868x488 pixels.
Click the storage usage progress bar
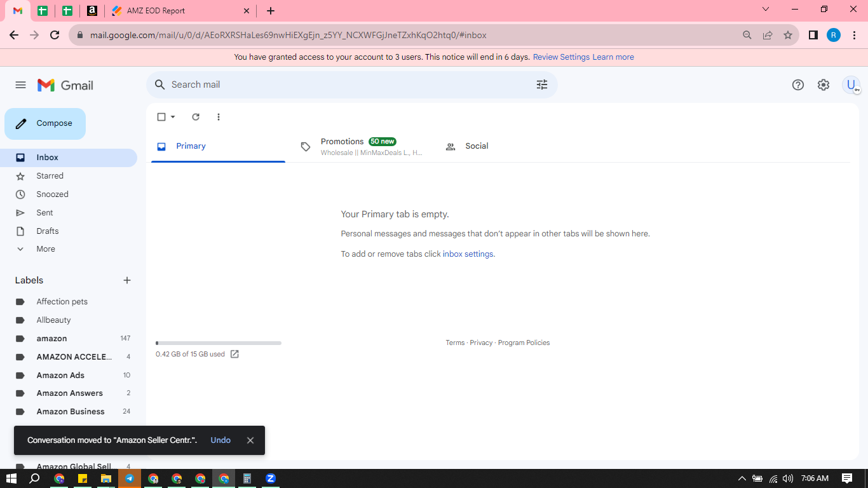pyautogui.click(x=219, y=343)
